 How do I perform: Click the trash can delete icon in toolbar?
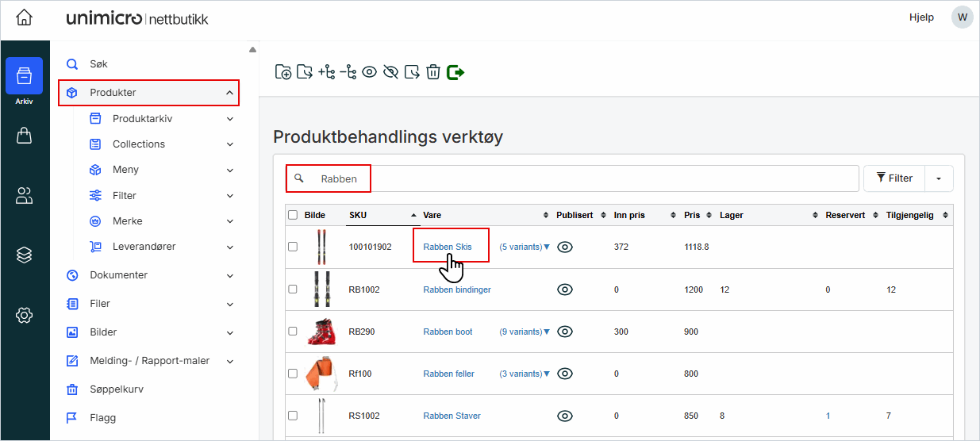tap(433, 72)
